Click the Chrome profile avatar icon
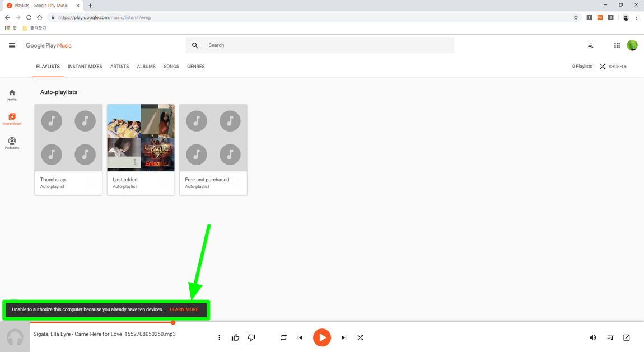The height and width of the screenshot is (352, 644). pos(626,18)
